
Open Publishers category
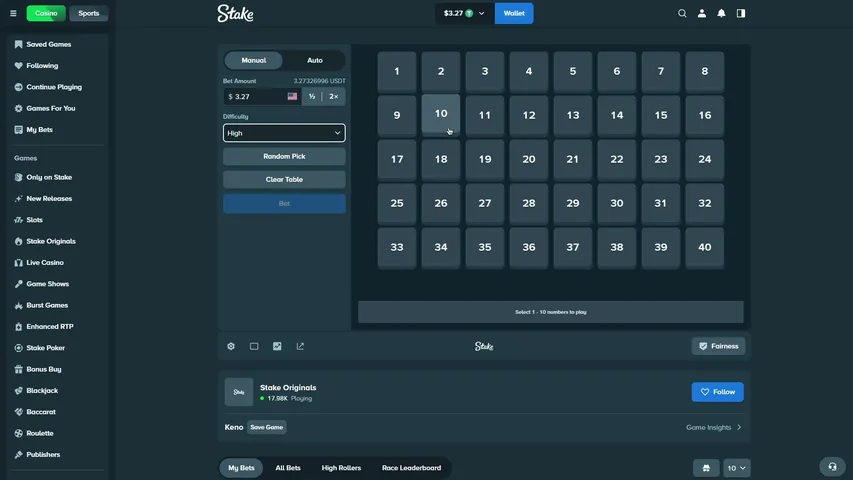coord(43,454)
